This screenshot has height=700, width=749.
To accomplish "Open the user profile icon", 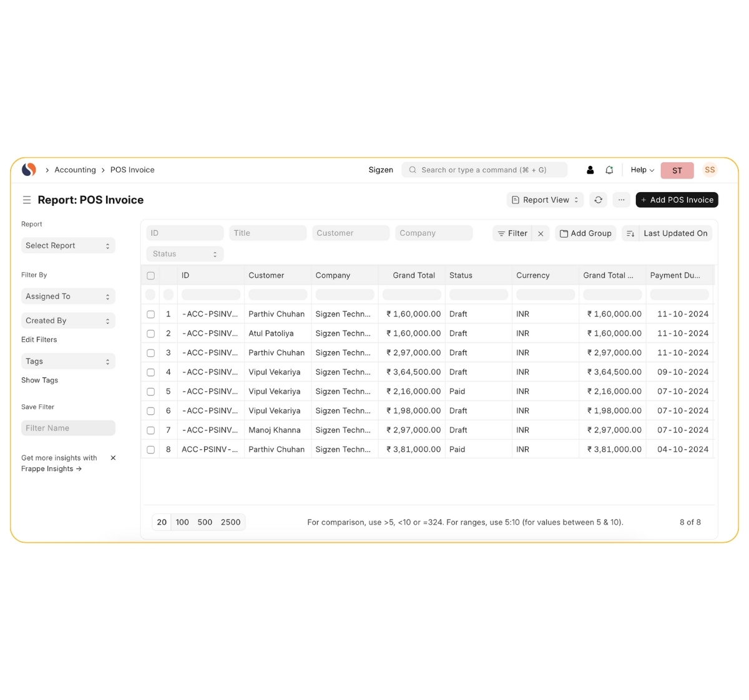I will pos(590,170).
